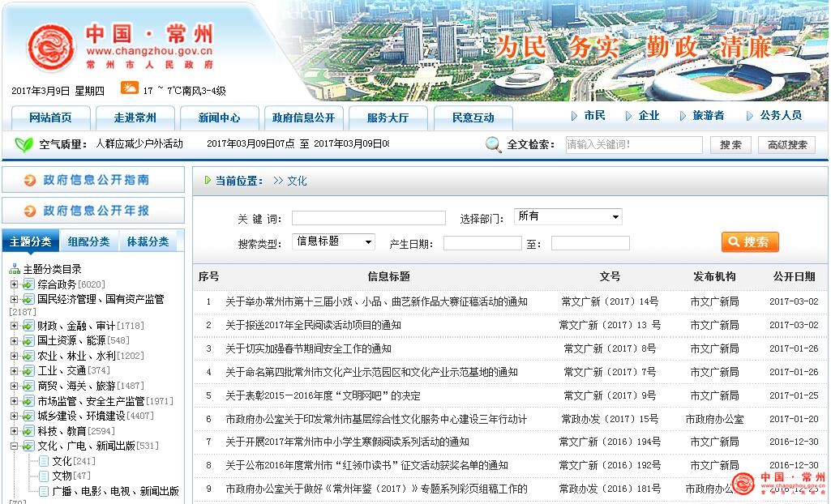This screenshot has height=504, width=831.
Task: Open the 新闻中心 navigation tab
Action: click(219, 117)
